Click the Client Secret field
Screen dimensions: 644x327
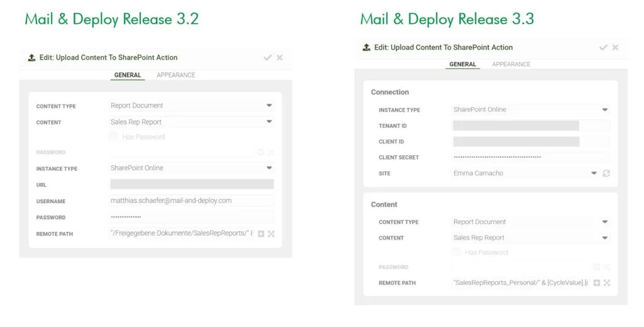pos(531,157)
